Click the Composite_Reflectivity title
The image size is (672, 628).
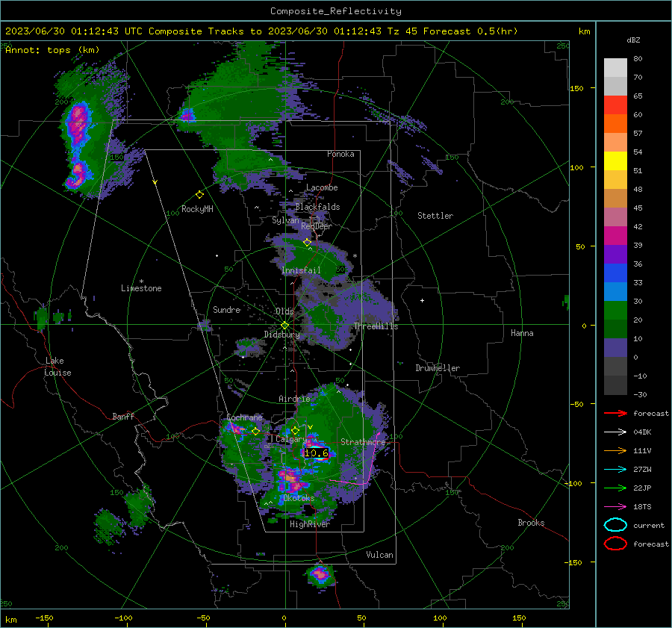[x=336, y=11]
